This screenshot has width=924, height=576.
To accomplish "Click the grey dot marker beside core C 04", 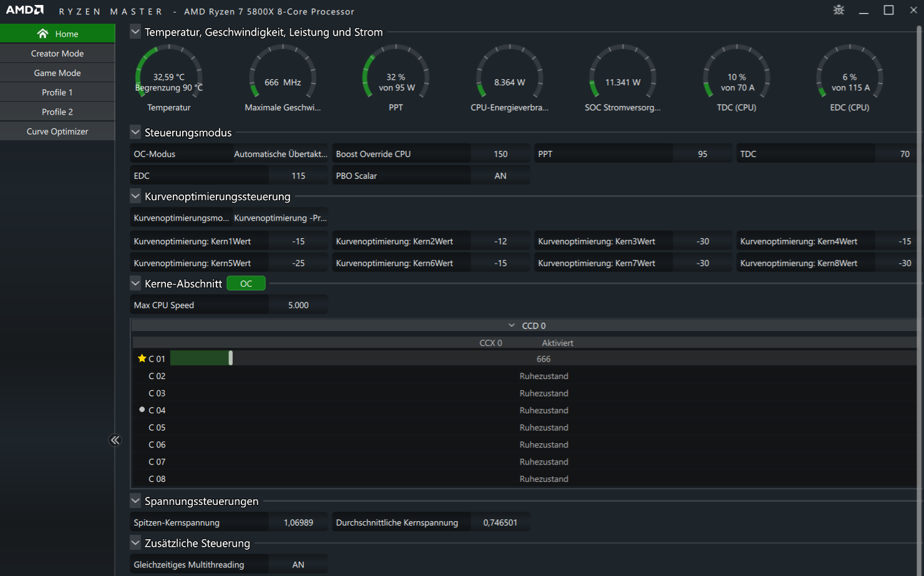I will pyautogui.click(x=142, y=410).
